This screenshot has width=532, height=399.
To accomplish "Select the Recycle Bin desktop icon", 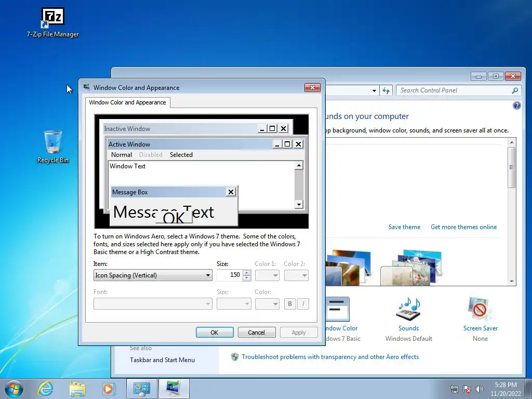I will 53,147.
